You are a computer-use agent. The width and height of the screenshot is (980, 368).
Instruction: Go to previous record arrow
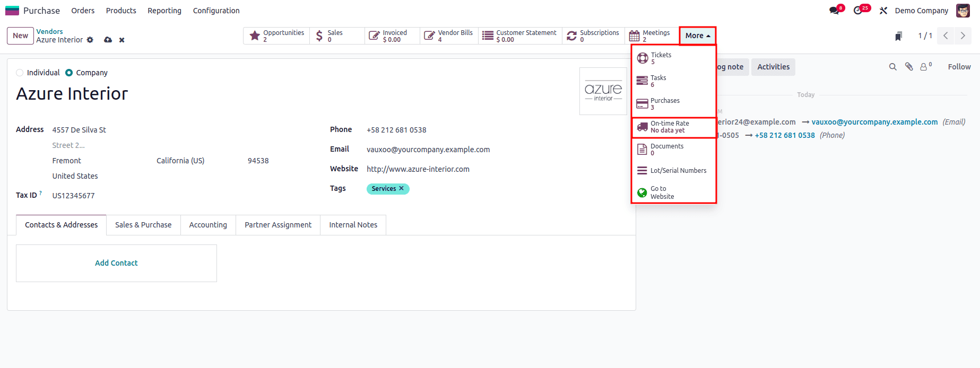pyautogui.click(x=946, y=36)
